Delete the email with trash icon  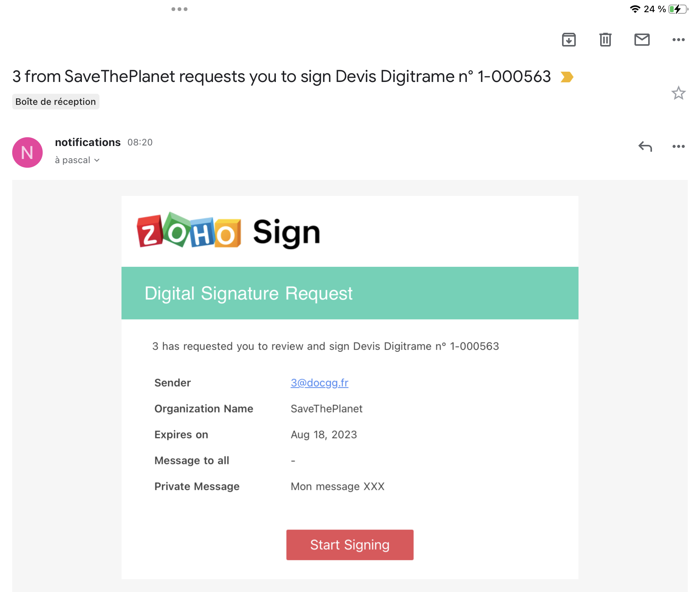(605, 40)
